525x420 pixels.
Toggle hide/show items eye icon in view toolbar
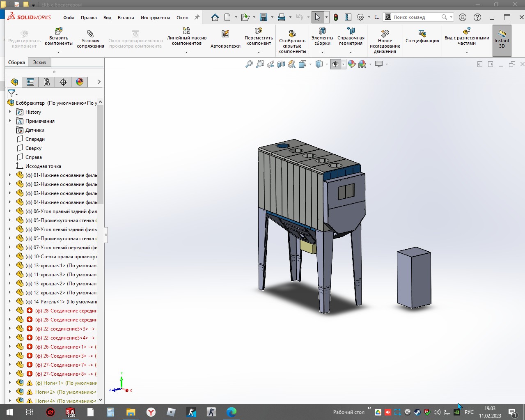coord(335,64)
